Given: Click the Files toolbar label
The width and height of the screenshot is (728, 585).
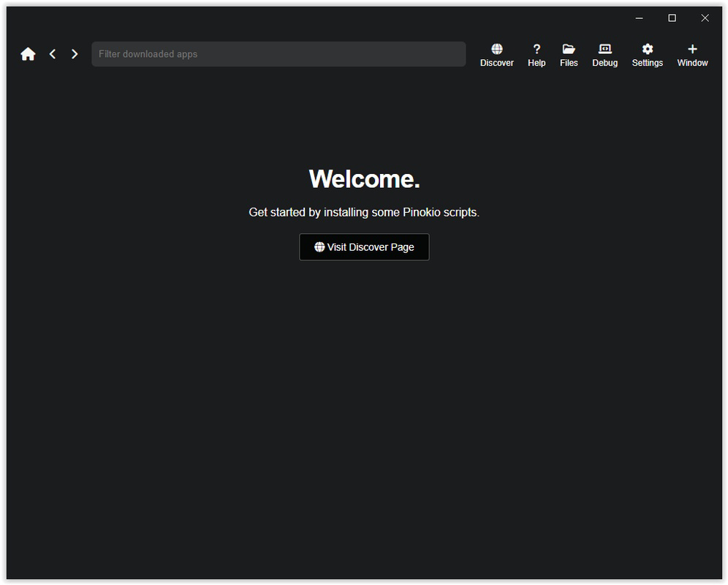Looking at the screenshot, I should coord(569,63).
